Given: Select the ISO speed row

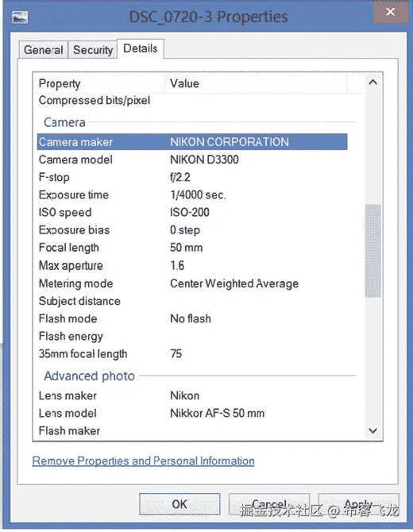Looking at the screenshot, I should click(192, 212).
